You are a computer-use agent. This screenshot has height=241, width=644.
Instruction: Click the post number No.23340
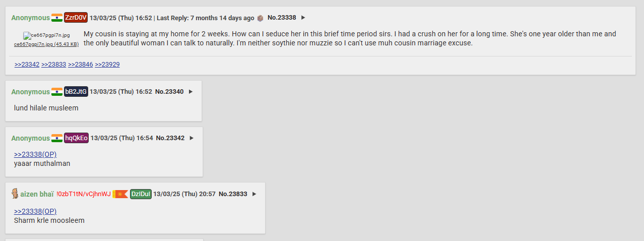(169, 92)
